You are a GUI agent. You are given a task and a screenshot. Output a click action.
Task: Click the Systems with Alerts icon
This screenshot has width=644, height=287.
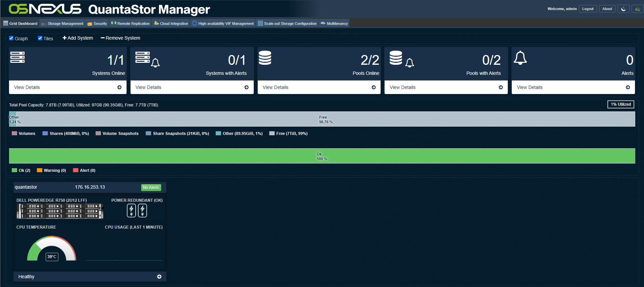tap(147, 59)
